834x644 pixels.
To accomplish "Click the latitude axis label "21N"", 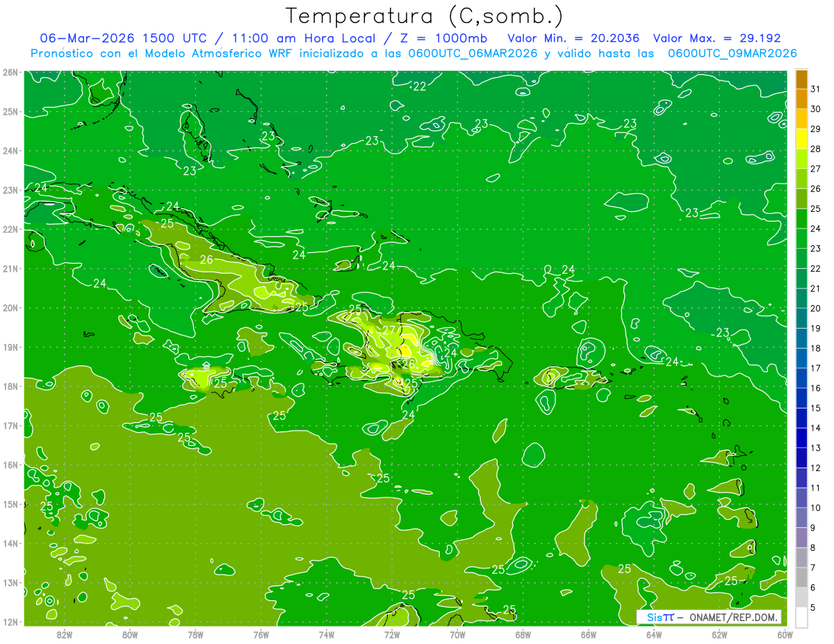I will coord(10,268).
